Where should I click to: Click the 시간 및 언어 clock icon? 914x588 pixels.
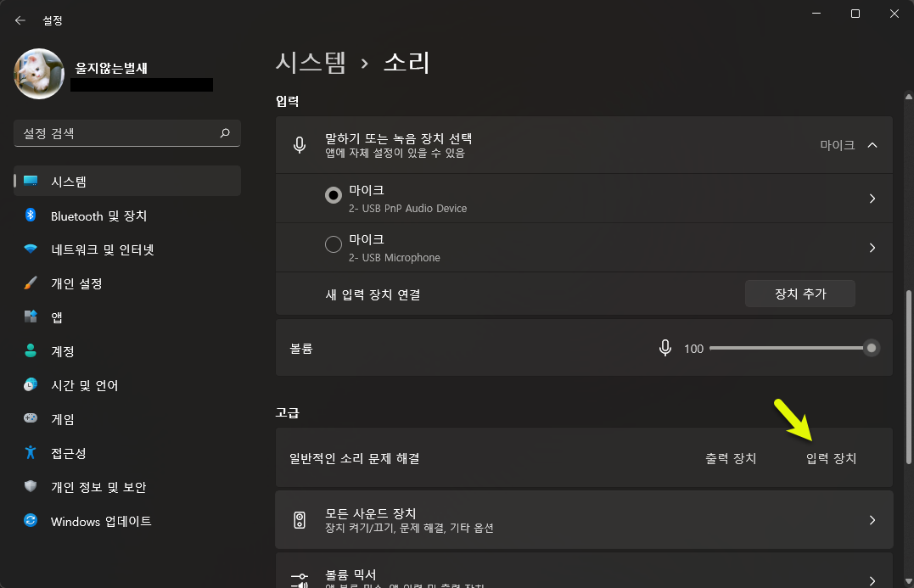tap(31, 384)
